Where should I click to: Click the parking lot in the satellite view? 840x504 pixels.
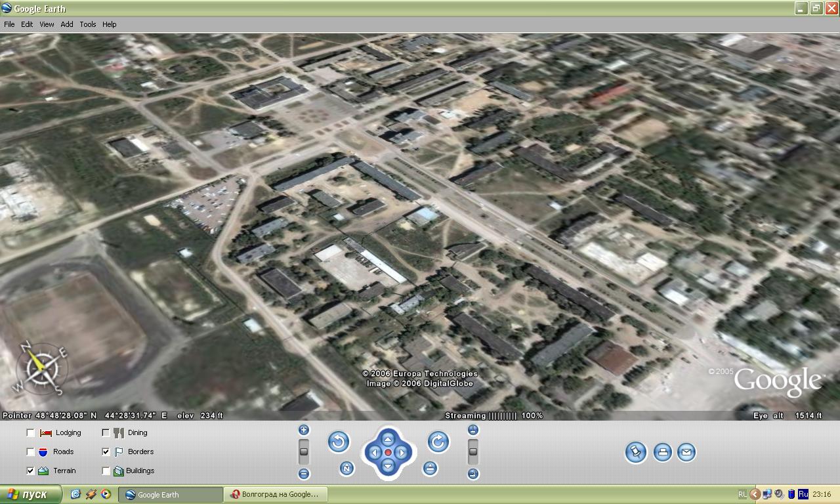coord(210,203)
